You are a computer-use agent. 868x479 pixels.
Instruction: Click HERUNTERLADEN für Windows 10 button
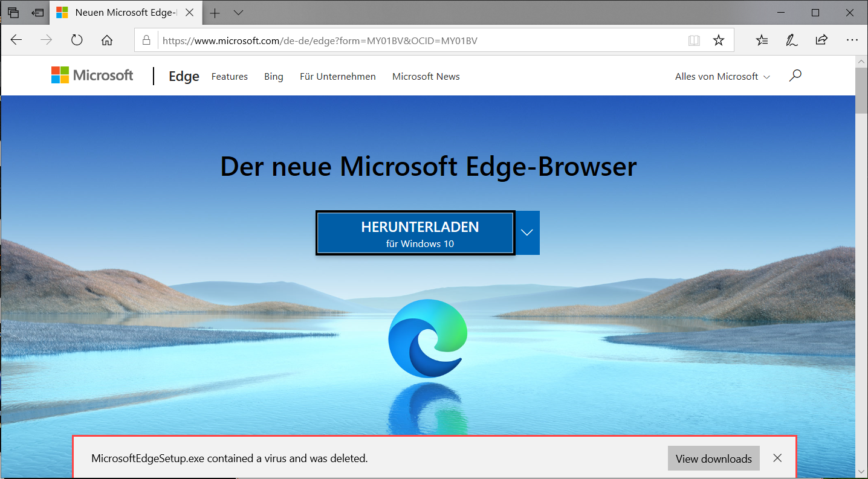click(415, 233)
